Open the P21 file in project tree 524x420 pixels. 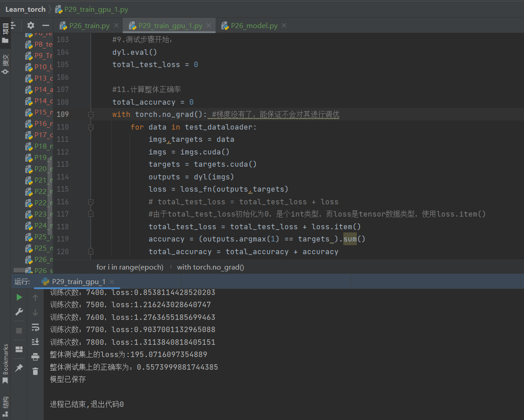coord(39,180)
